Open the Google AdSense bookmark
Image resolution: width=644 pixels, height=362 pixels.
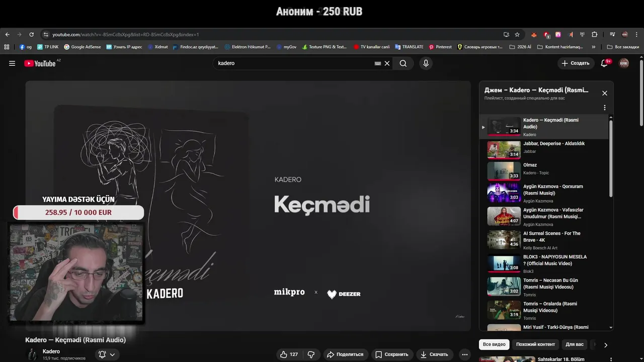coord(83,47)
